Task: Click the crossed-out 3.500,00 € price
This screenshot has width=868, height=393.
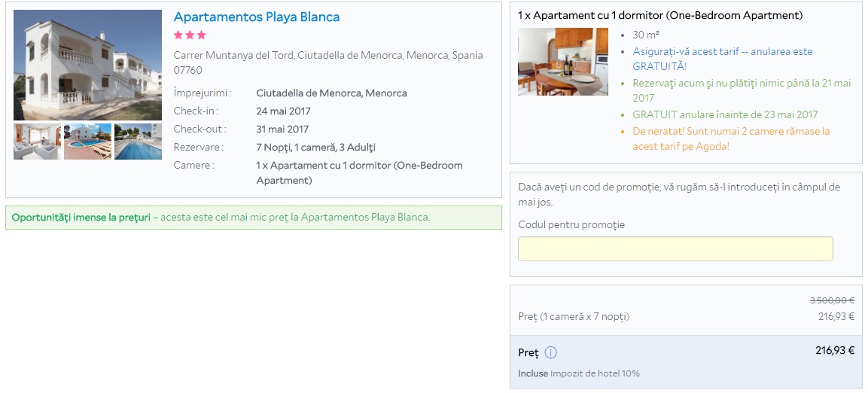Action: pos(831,300)
